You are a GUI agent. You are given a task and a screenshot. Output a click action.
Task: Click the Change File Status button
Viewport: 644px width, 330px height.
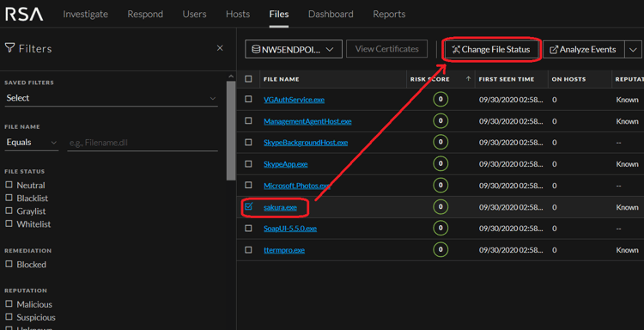491,50
